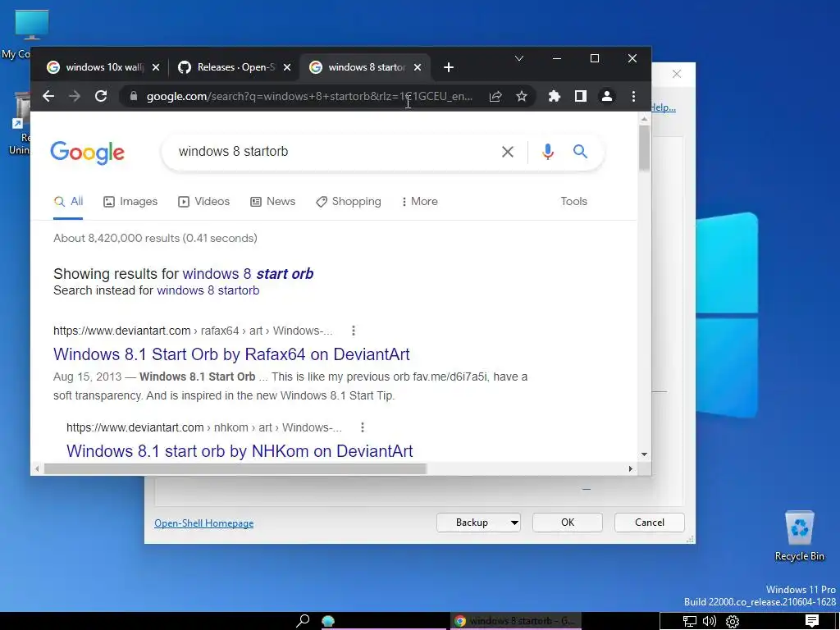Viewport: 840px width, 630px height.
Task: Clear the search box with the X
Action: [x=508, y=152]
